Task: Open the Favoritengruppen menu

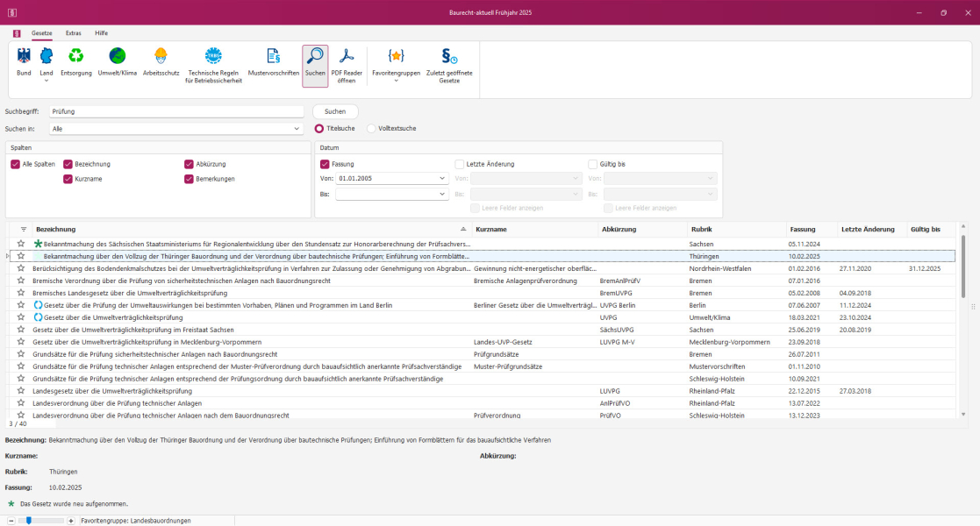Action: point(396,66)
